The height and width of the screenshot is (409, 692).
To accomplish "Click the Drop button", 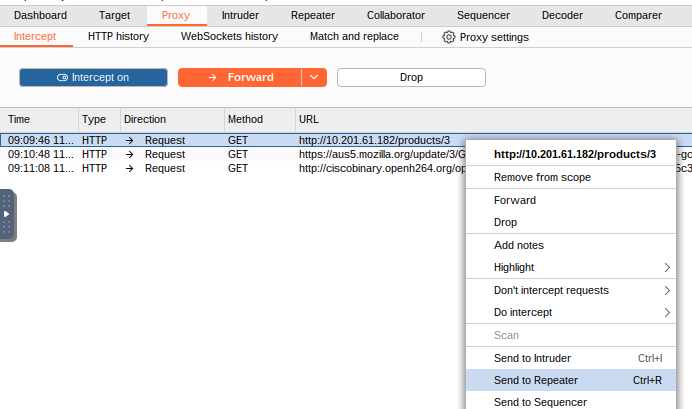I will click(411, 77).
